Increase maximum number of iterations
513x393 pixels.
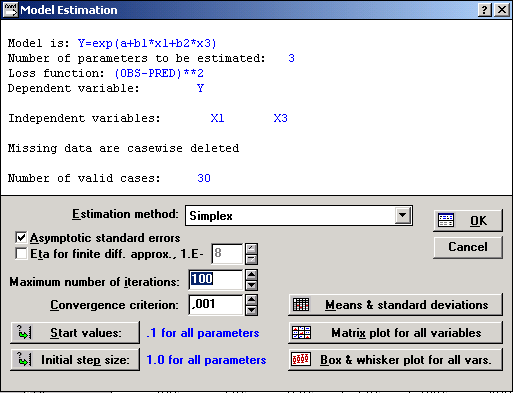(251, 275)
